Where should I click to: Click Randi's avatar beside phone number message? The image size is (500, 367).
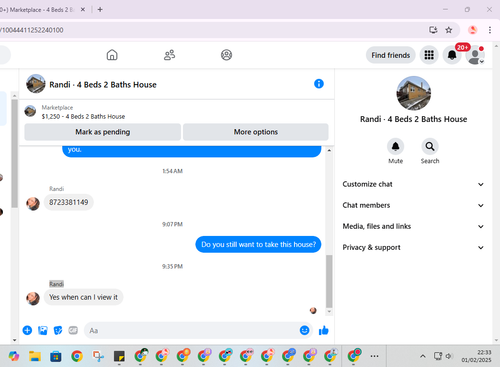(x=33, y=203)
